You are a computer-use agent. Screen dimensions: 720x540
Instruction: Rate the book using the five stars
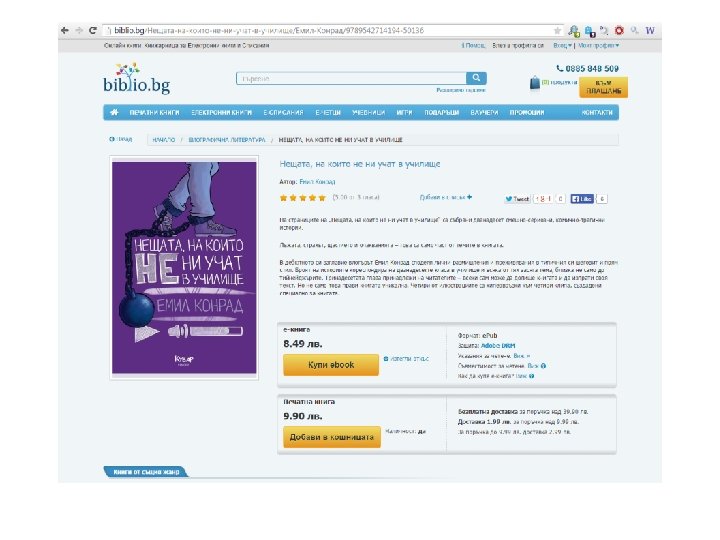pyautogui.click(x=303, y=198)
